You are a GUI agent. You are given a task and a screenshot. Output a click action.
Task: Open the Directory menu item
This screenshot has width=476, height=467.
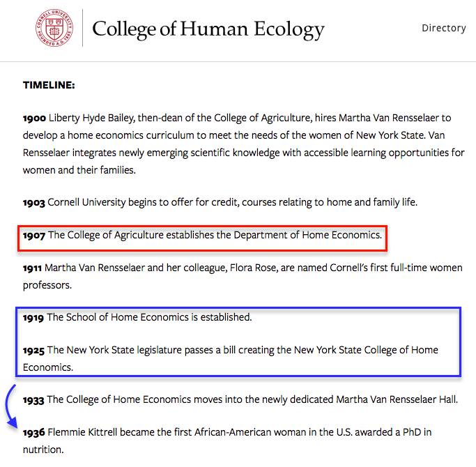click(443, 28)
